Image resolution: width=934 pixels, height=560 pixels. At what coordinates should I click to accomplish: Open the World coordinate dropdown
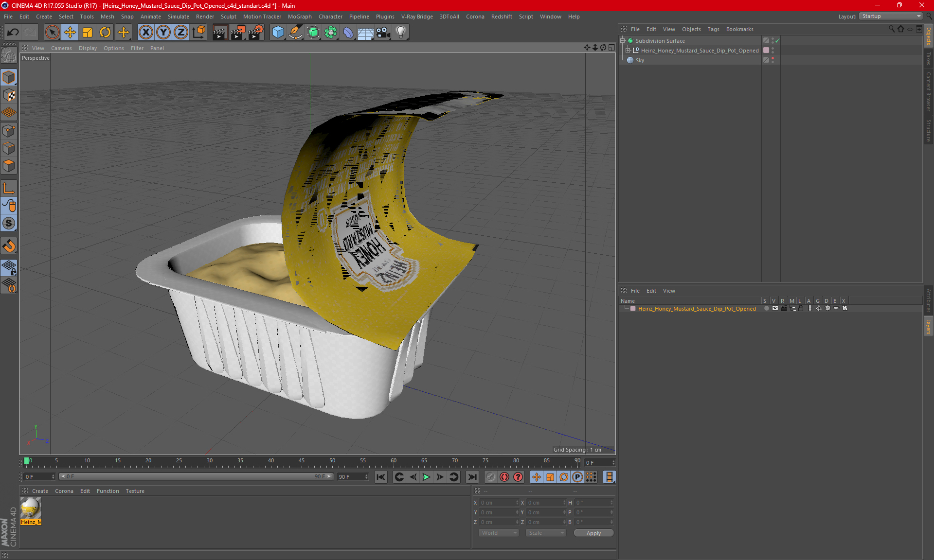pyautogui.click(x=499, y=533)
